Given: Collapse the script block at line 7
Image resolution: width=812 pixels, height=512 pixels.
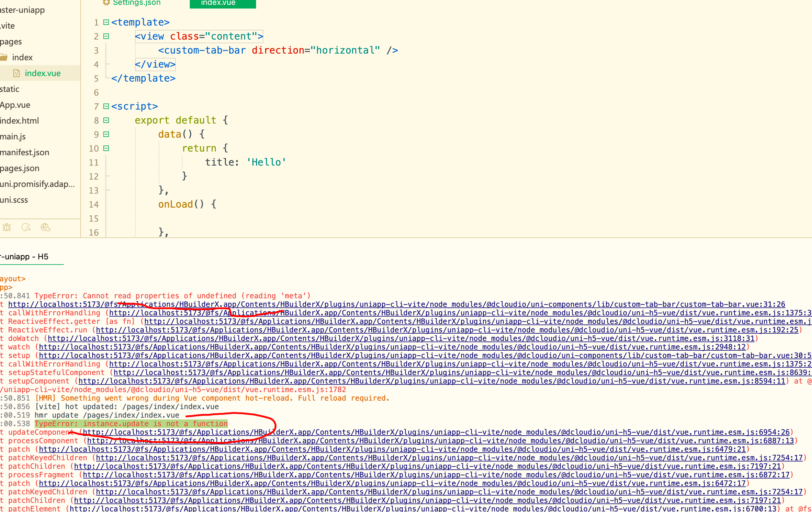Looking at the screenshot, I should tap(106, 106).
